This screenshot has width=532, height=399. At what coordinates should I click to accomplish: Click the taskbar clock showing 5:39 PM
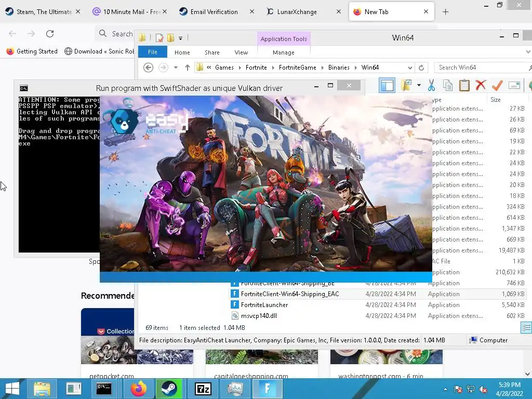pyautogui.click(x=510, y=389)
